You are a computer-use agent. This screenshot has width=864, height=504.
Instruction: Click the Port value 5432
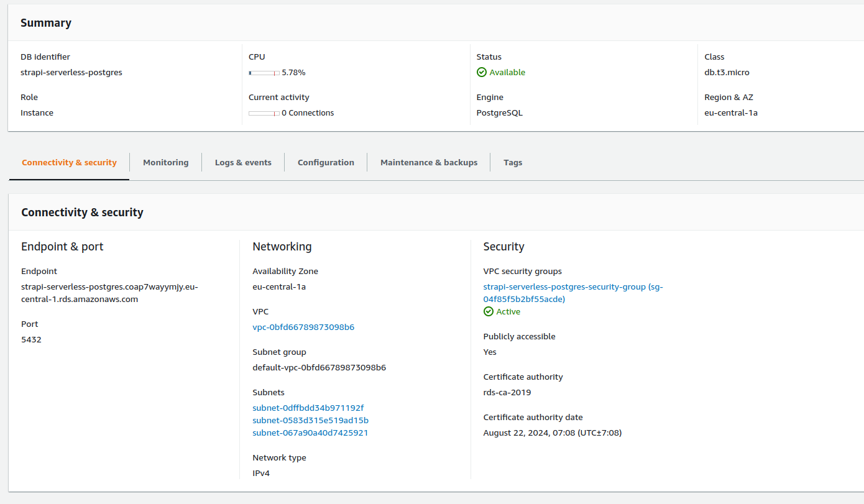[31, 339]
